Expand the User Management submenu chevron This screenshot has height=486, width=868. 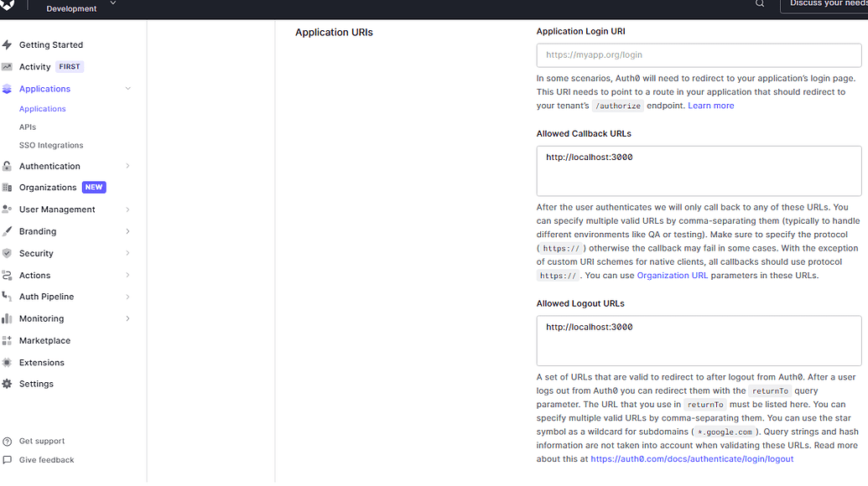coord(127,209)
